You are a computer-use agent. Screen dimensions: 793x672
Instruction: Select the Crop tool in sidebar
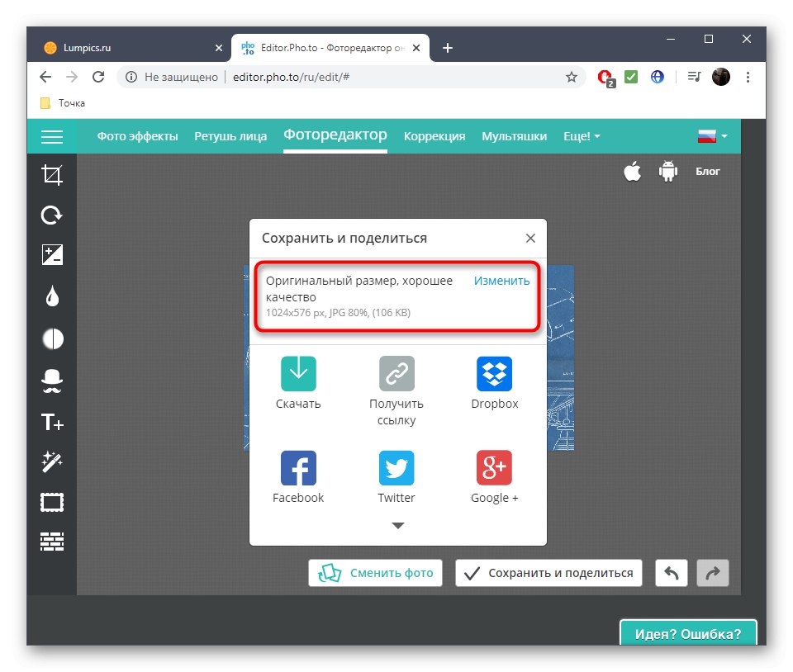click(52, 175)
